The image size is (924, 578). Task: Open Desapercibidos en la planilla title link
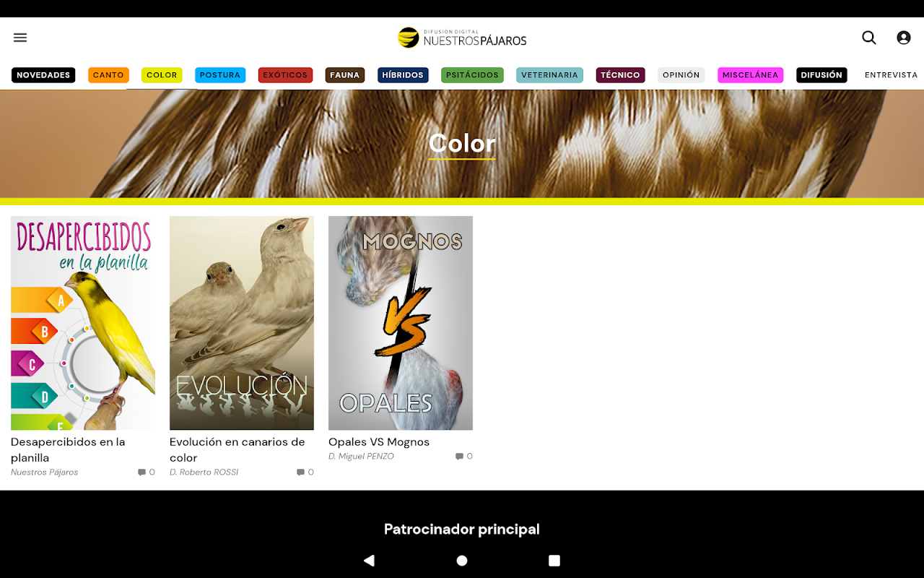68,449
